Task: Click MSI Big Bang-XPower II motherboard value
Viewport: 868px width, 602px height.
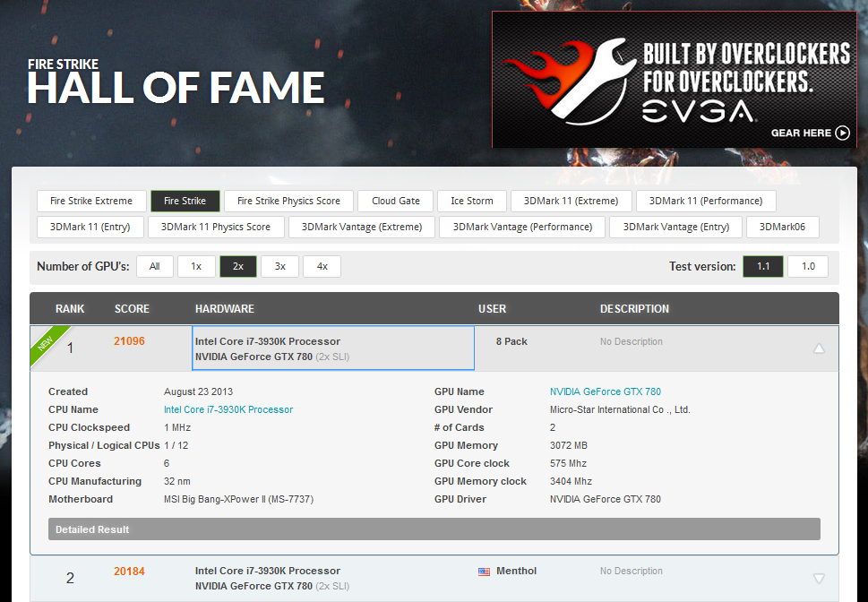Action: (238, 500)
